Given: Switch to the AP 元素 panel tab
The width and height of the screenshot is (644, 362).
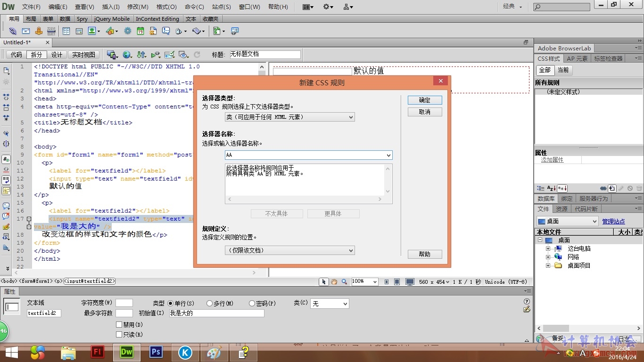Looking at the screenshot, I should point(577,58).
